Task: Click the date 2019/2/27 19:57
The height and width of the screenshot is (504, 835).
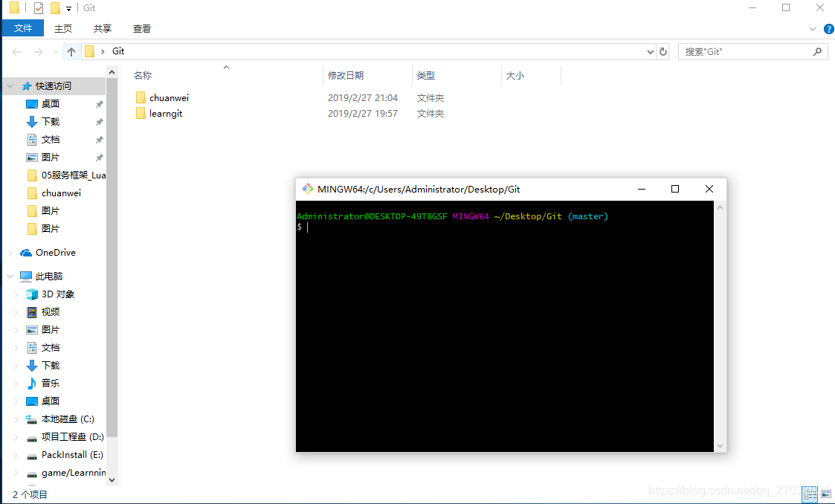Action: tap(363, 113)
